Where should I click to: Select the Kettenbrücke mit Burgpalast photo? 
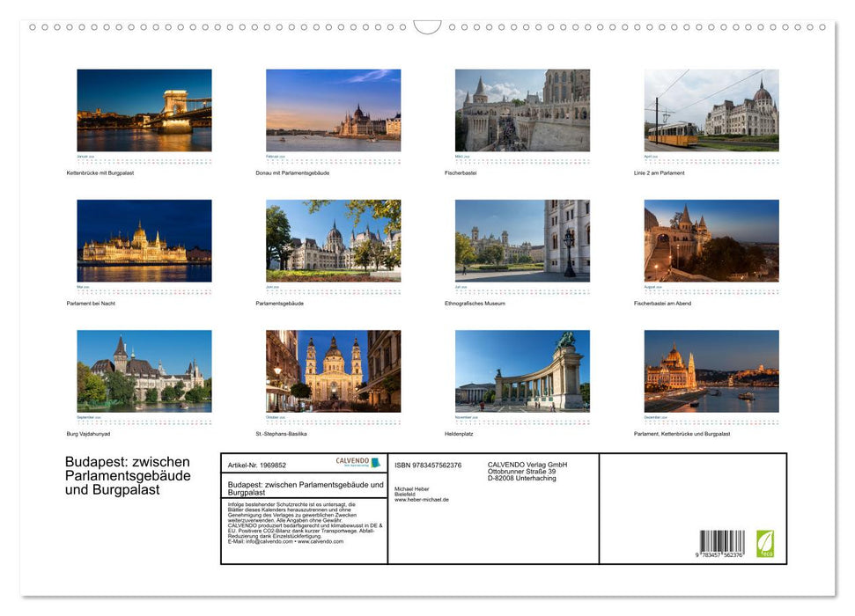(x=145, y=109)
